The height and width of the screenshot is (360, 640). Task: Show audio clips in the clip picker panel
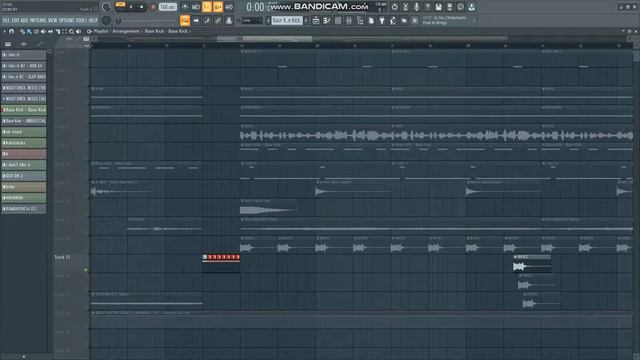click(24, 44)
